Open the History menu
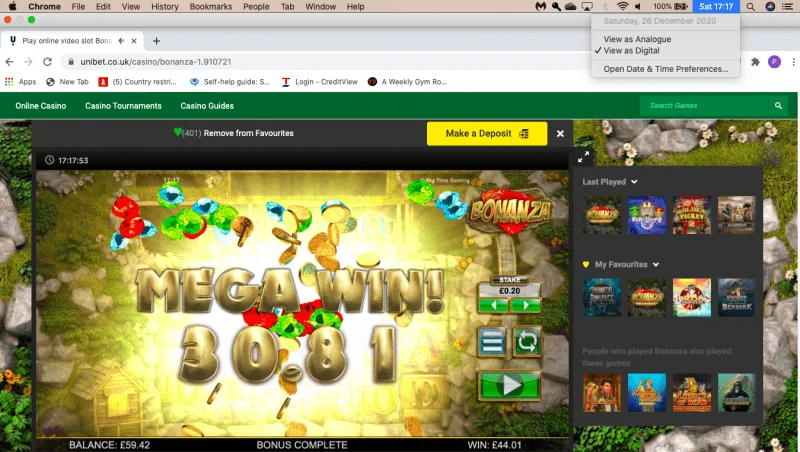Screen dimensions: 800x452 pyautogui.click(x=165, y=7)
